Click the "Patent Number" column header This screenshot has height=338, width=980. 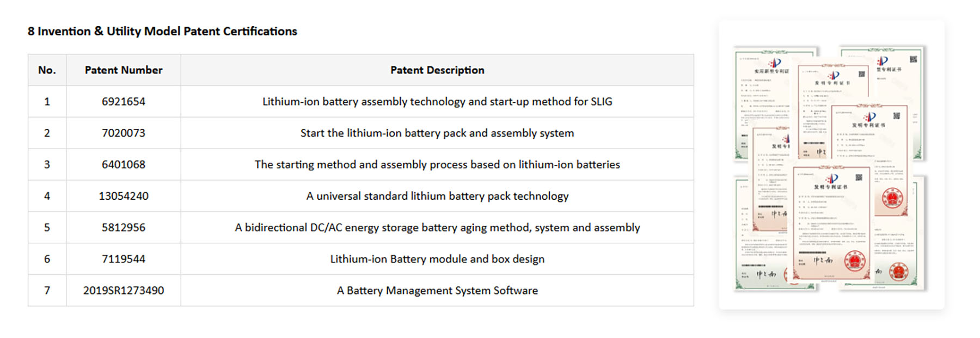(124, 70)
